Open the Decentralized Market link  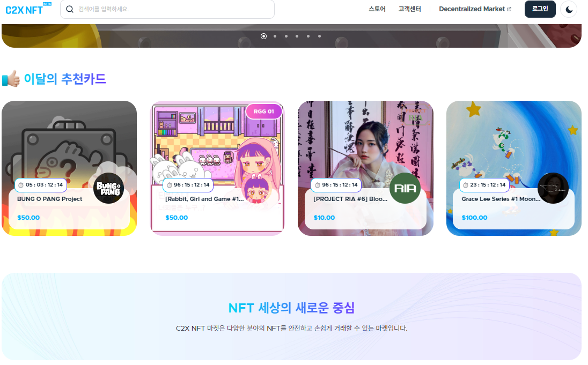[x=471, y=9]
